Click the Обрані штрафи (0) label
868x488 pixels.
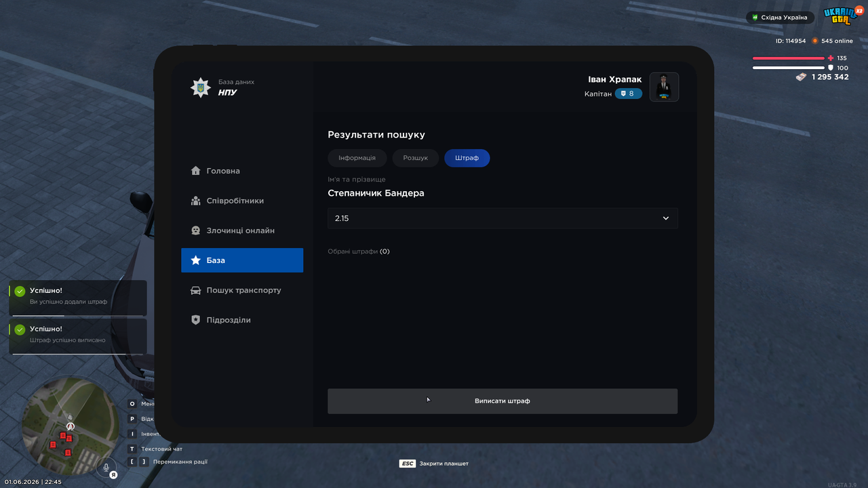tap(359, 251)
